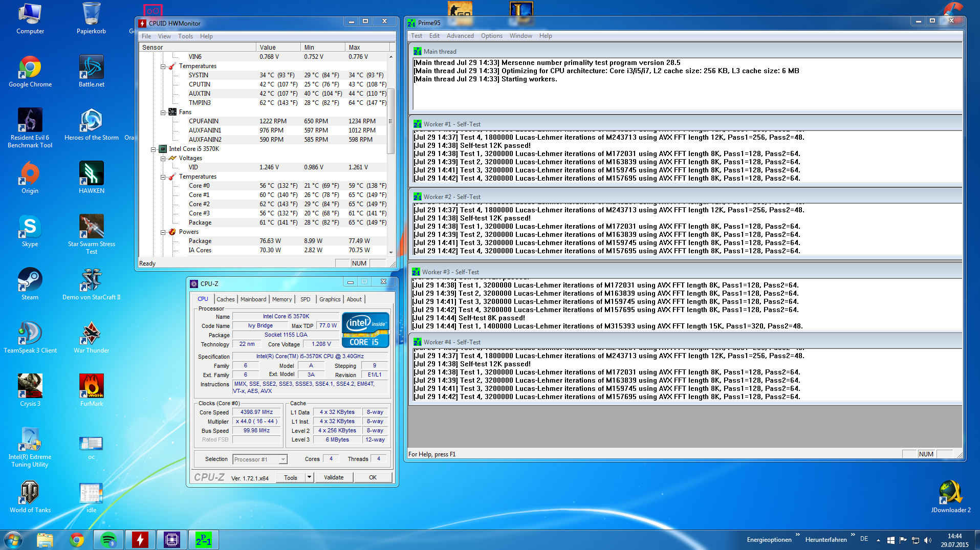
Task: Collapse the Powers group in HWMonitor
Action: (x=163, y=232)
